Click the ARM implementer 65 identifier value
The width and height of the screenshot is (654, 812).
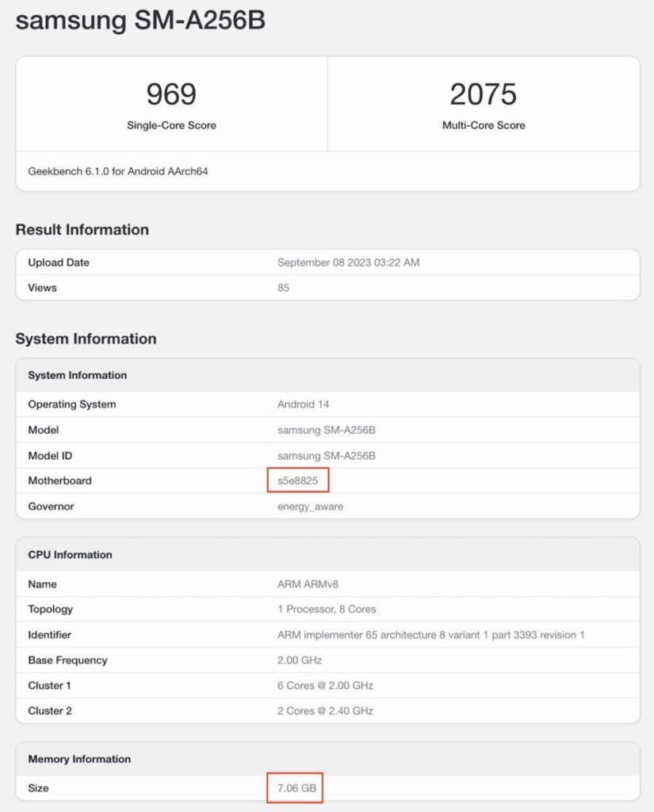click(431, 634)
